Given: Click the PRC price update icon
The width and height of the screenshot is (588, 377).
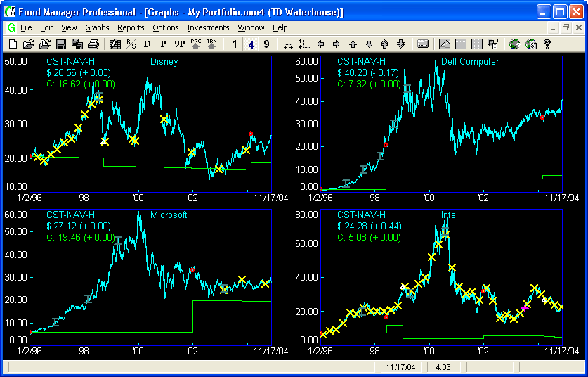Looking at the screenshot, I should tap(196, 44).
